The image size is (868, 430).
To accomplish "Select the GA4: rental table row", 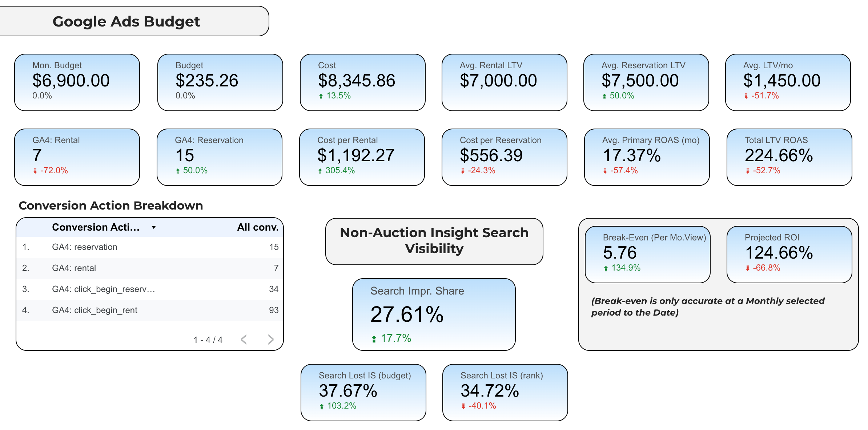I will point(150,268).
